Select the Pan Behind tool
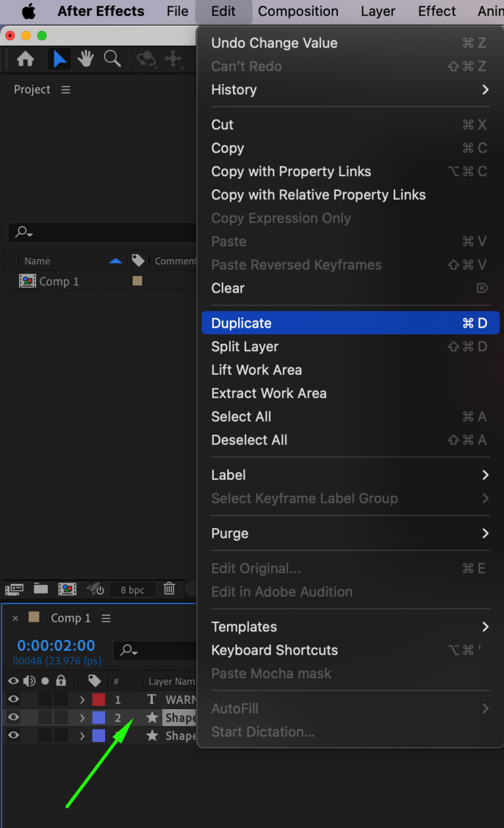Image resolution: width=504 pixels, height=828 pixels. (174, 60)
